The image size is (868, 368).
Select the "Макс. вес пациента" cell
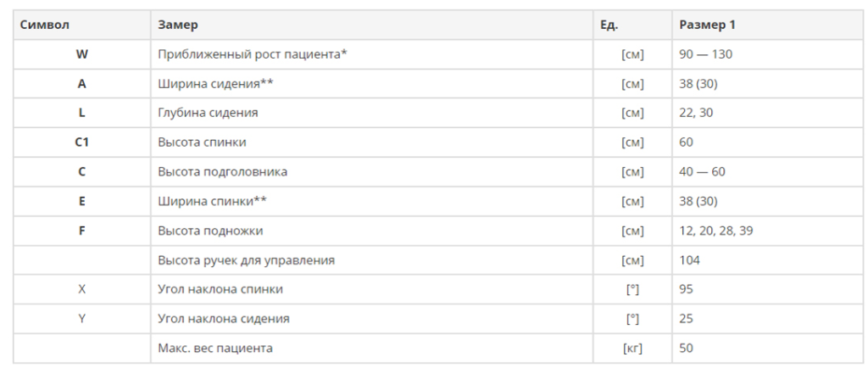click(x=215, y=348)
